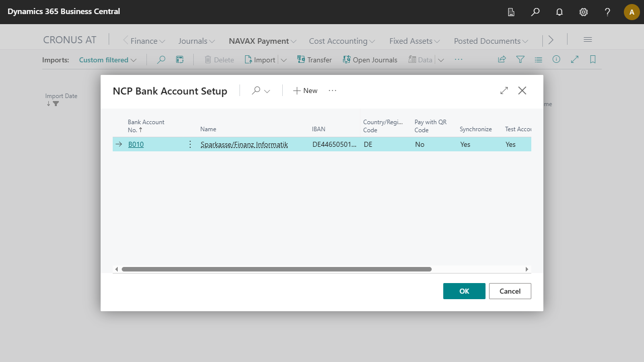
Task: Click the bookmark icon in Imports toolbar
Action: point(593,59)
